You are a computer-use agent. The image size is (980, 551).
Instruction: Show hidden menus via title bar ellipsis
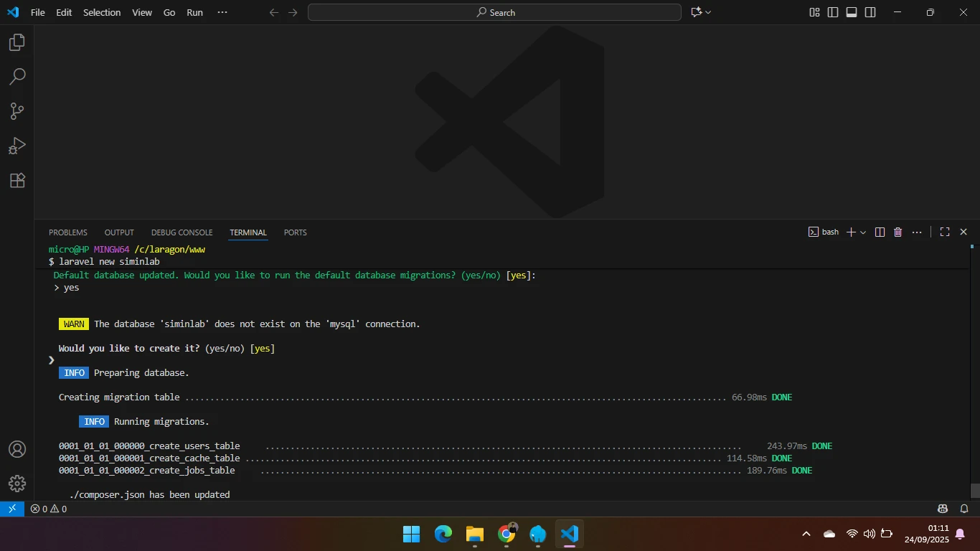tap(222, 12)
